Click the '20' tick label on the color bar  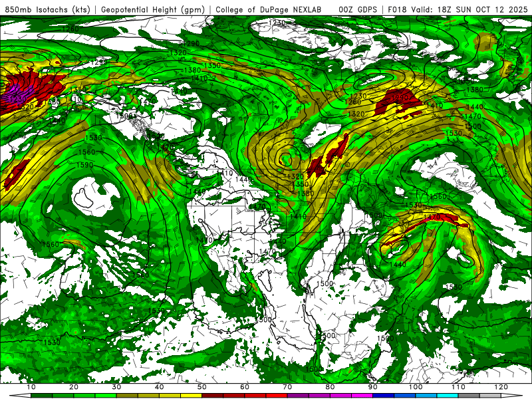(74, 387)
